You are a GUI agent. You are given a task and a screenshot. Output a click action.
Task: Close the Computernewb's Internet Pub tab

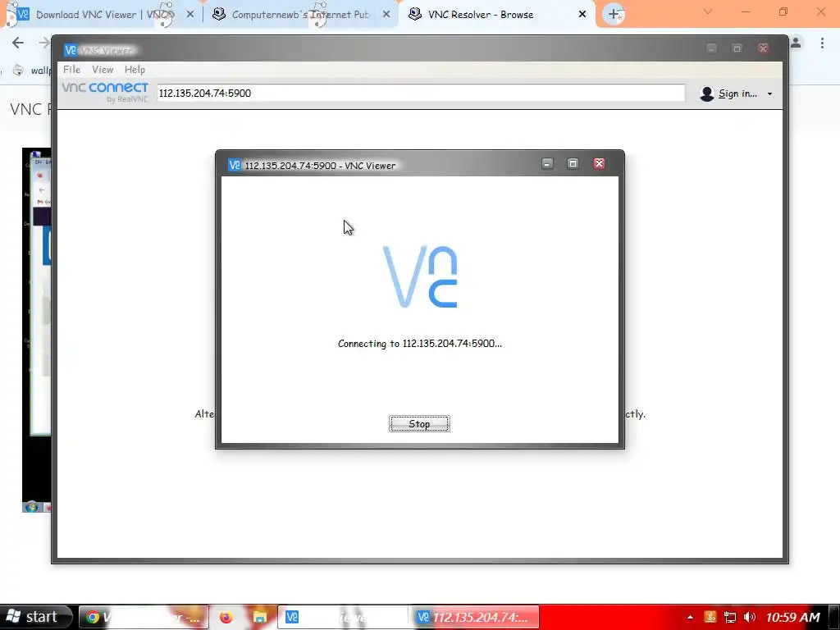pos(386,15)
